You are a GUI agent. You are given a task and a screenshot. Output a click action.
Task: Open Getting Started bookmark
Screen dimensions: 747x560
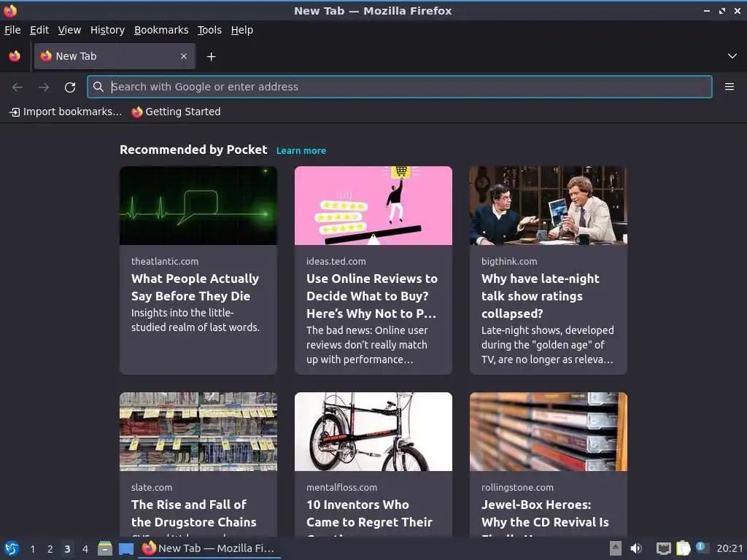[x=177, y=112]
